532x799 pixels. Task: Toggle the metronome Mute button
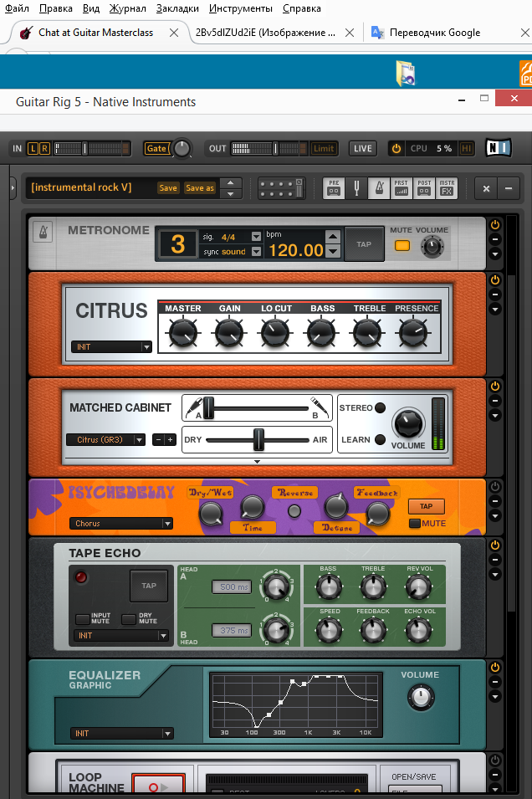(x=402, y=246)
